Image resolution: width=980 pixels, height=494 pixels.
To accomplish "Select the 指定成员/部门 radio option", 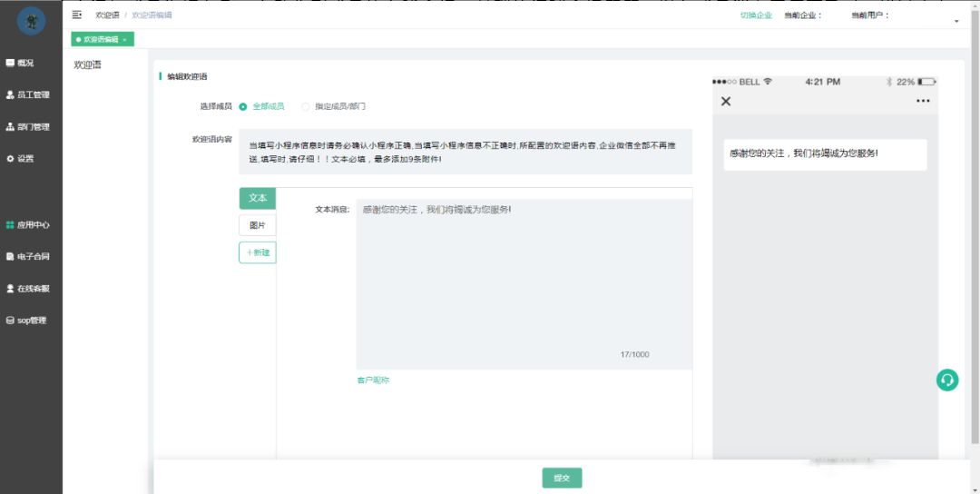I will point(306,106).
